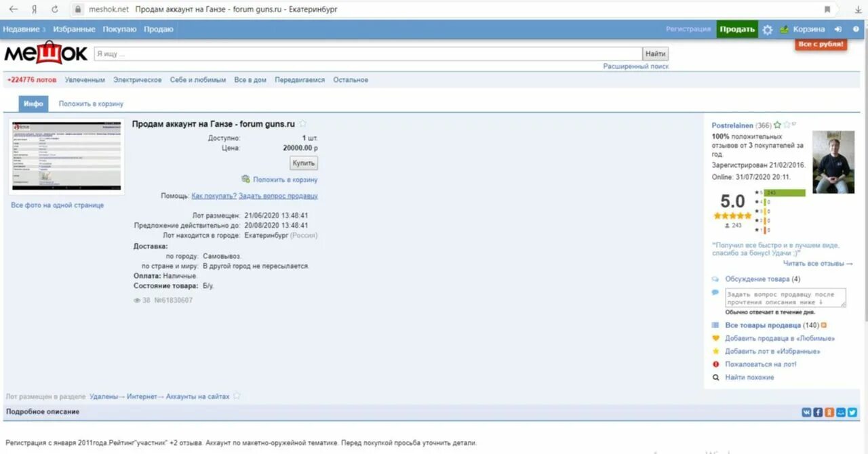868x454 pixels.
Task: Open the Передвигаемся category
Action: click(x=300, y=80)
